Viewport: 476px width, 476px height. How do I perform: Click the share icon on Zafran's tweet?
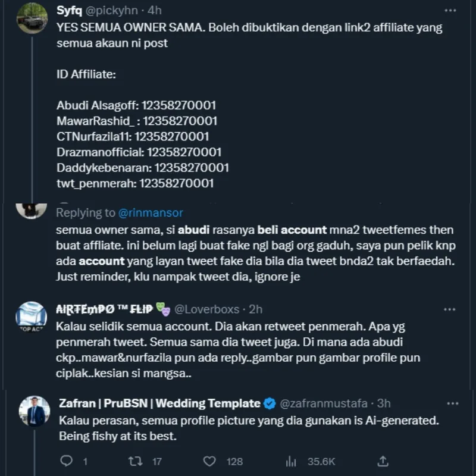(x=383, y=461)
